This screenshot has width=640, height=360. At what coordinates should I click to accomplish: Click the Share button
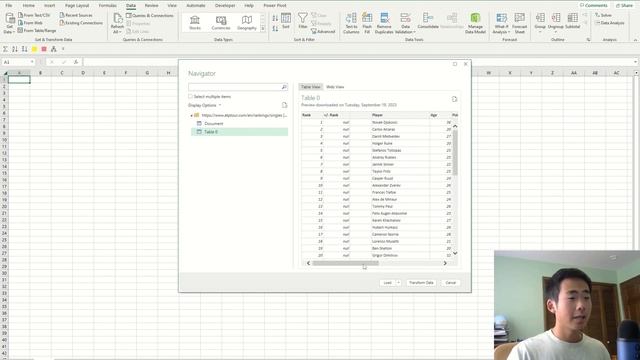pos(624,6)
